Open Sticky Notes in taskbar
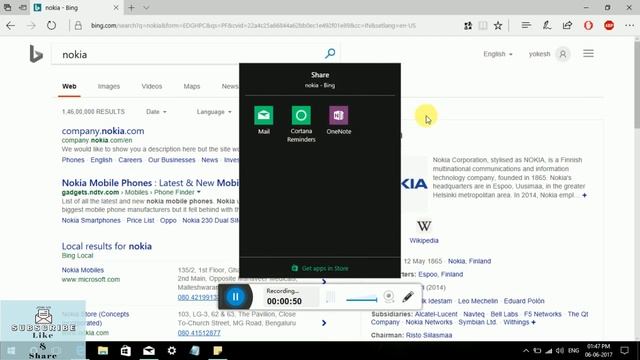This screenshot has width=640, height=360. pos(218,351)
